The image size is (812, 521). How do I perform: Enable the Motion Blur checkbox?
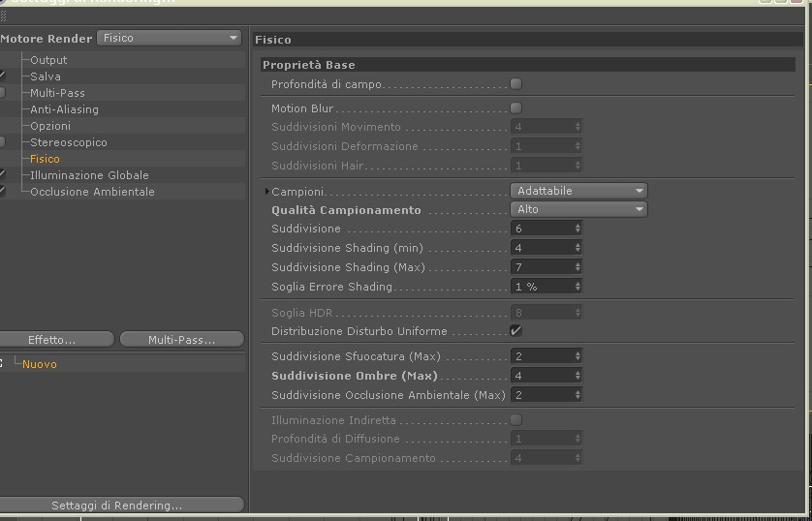click(x=515, y=108)
